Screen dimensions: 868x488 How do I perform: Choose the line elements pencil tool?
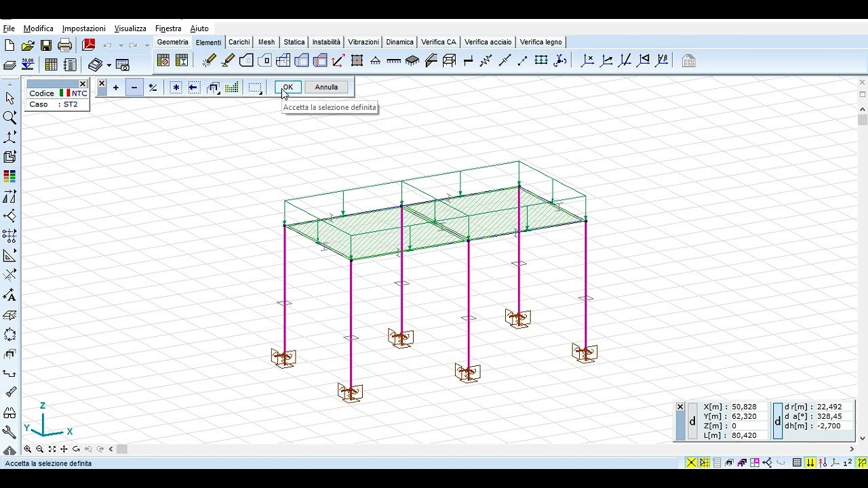coord(209,61)
